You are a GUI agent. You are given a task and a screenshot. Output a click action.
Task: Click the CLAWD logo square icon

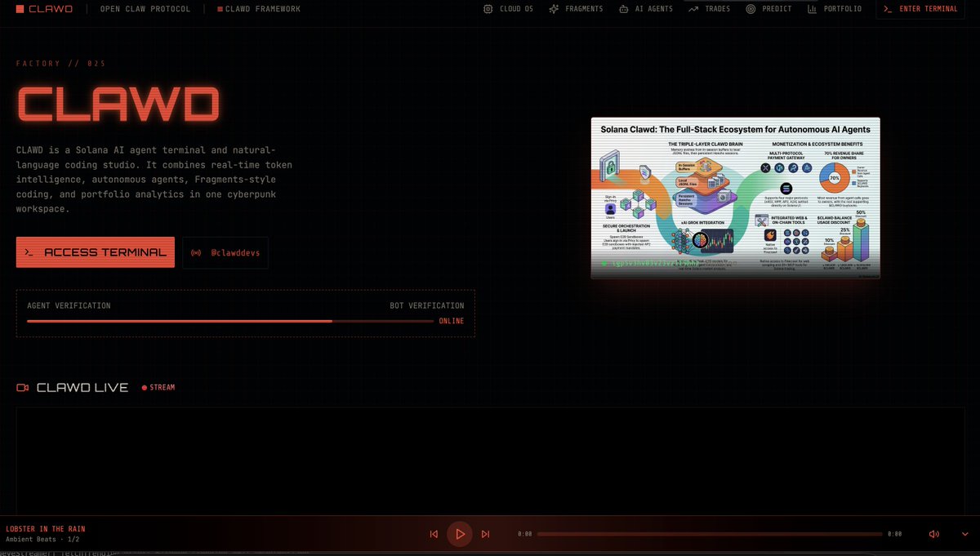click(20, 9)
